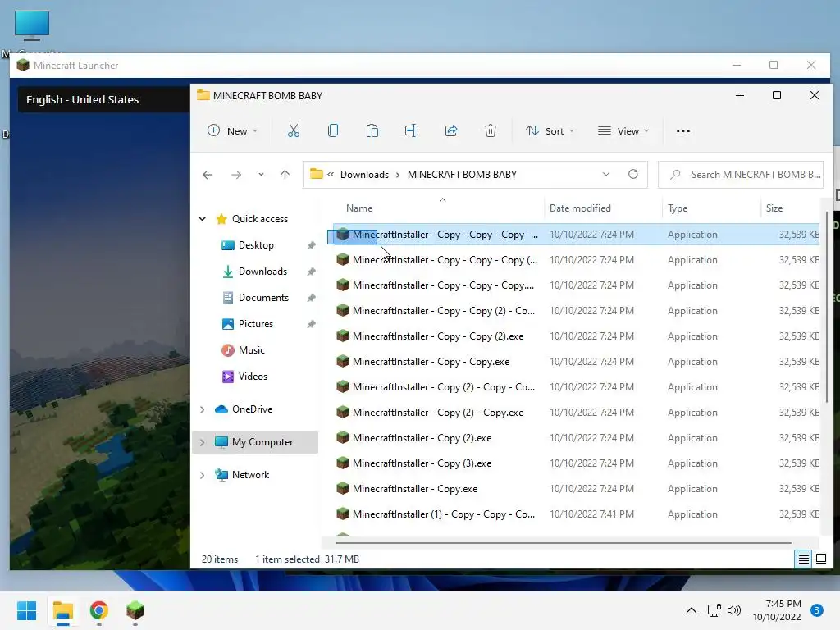The image size is (840, 630).
Task: Open Windows Start button
Action: tap(27, 610)
